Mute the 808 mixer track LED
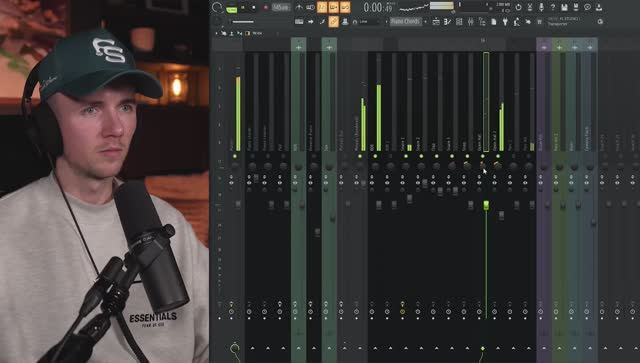This screenshot has height=363, width=640. tap(375, 156)
